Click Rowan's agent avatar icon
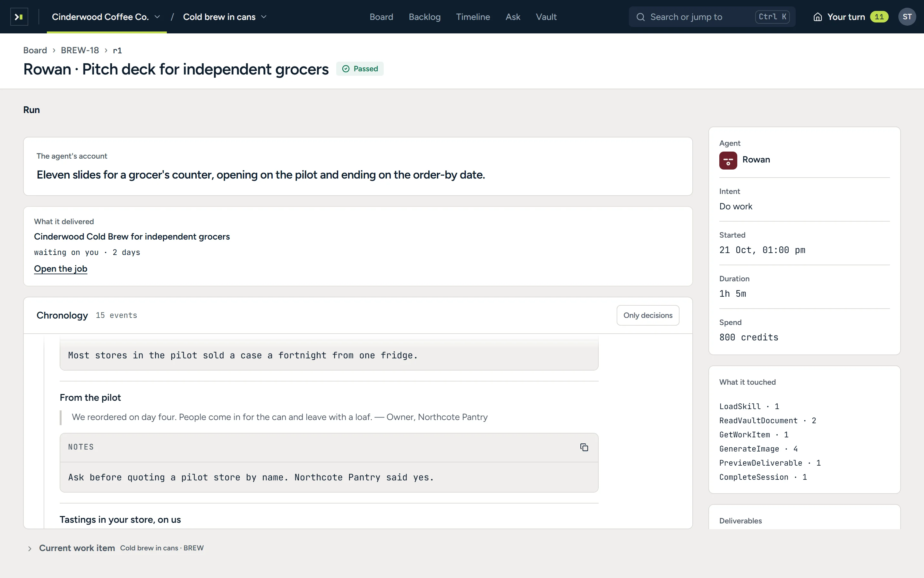Viewport: 924px width, 578px height. [728, 160]
